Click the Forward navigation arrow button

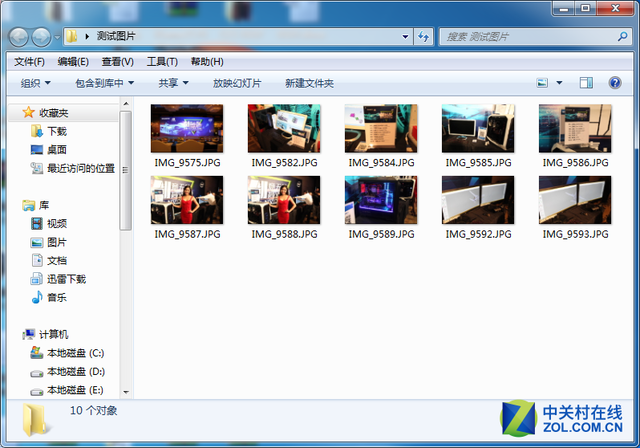click(42, 37)
